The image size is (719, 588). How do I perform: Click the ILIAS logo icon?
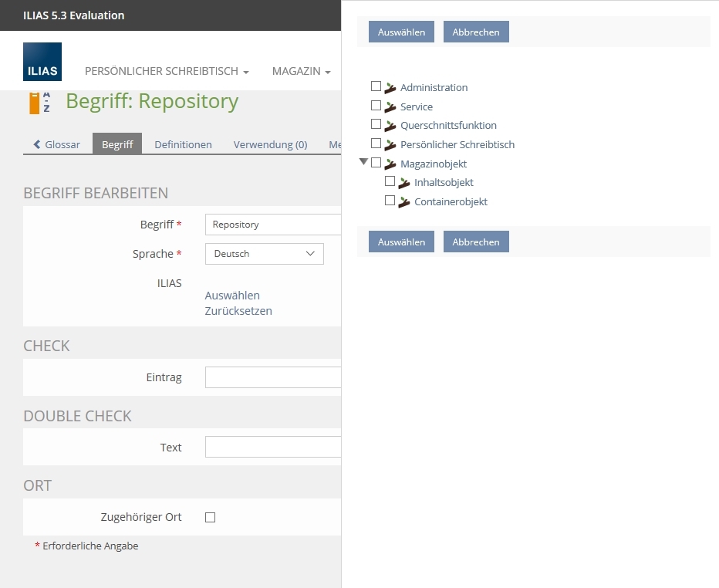[42, 62]
